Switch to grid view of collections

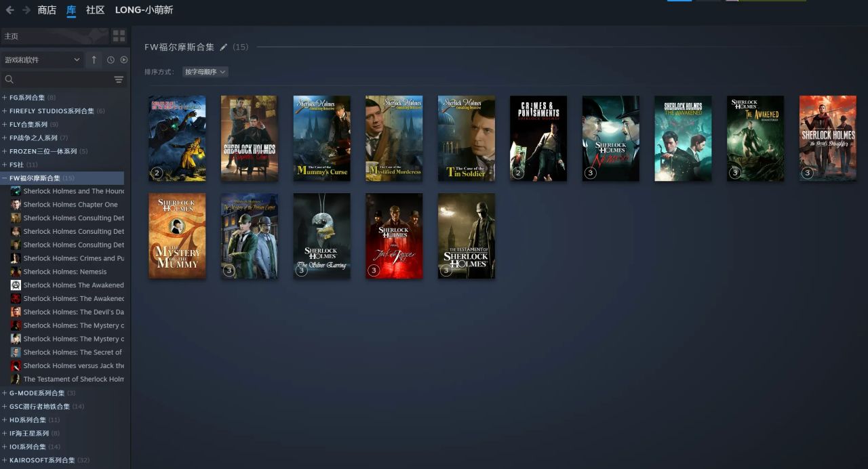coord(119,36)
